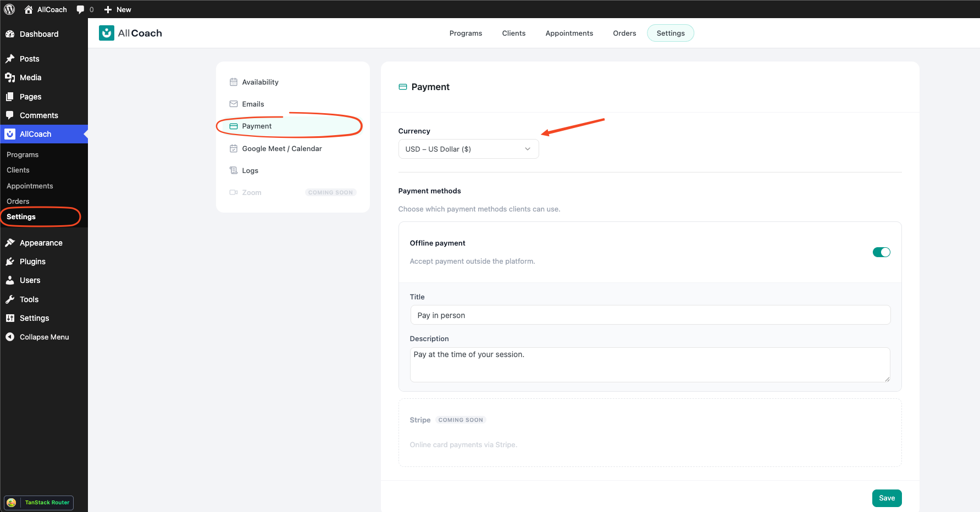Click the Stripe COMING SOON badge
Screen dimensions: 980x512
(461, 420)
